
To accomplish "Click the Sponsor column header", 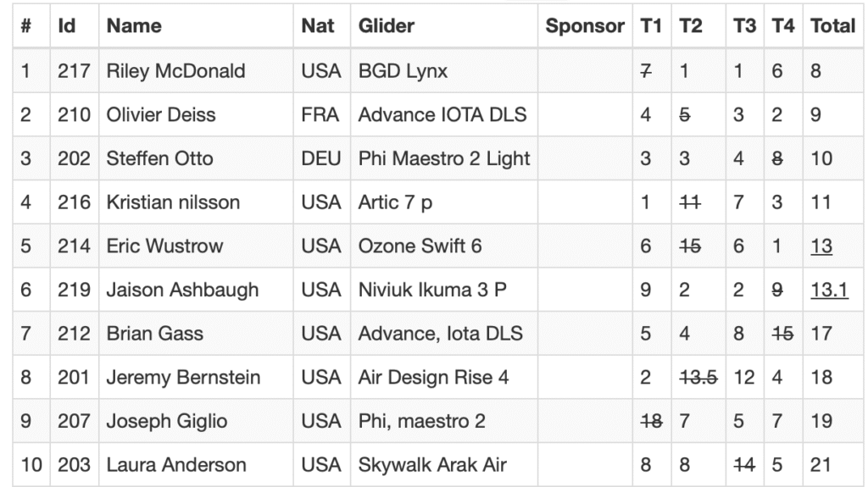I will [x=585, y=25].
